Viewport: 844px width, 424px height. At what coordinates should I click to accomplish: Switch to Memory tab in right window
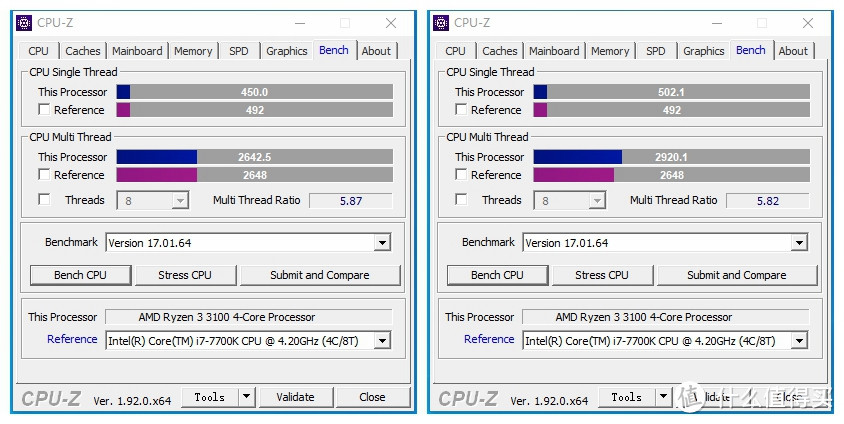(x=610, y=51)
